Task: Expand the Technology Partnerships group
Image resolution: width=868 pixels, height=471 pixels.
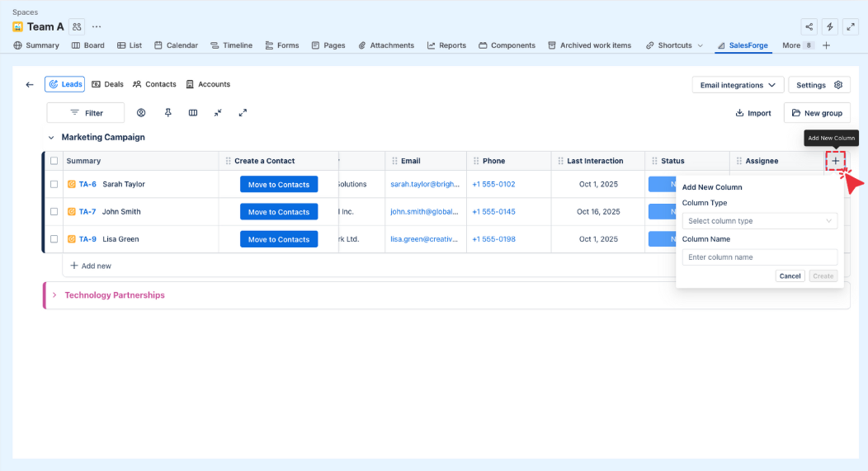Action: point(54,295)
